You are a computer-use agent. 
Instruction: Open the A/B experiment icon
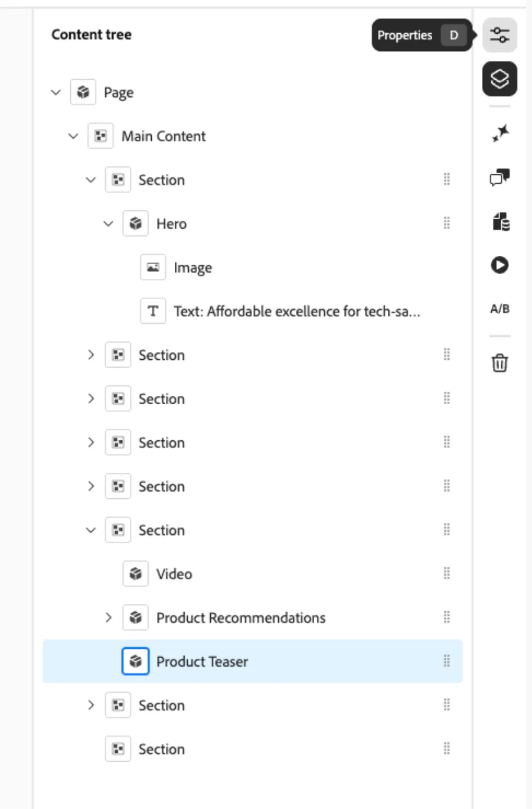pos(500,308)
